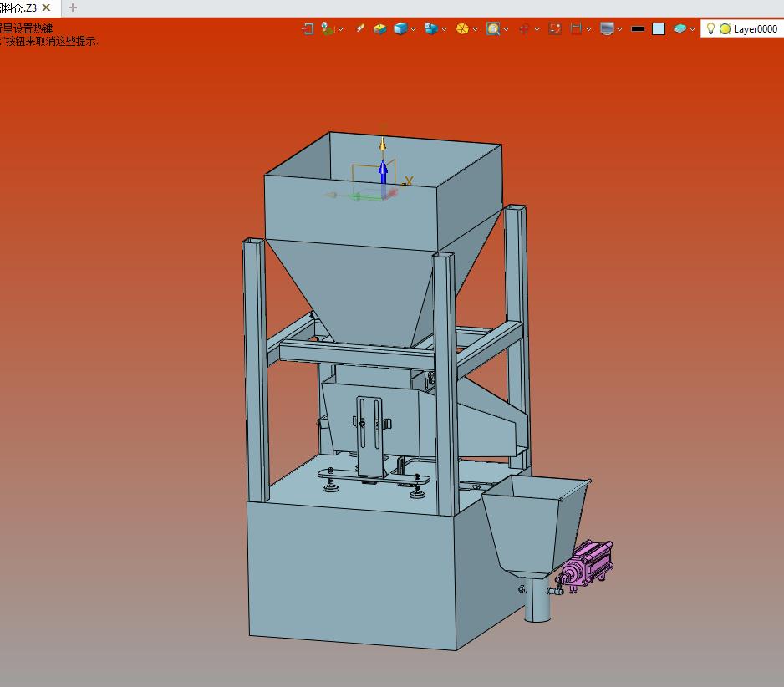
Task: Select the paintbrush attribute tool
Action: pyautogui.click(x=359, y=29)
